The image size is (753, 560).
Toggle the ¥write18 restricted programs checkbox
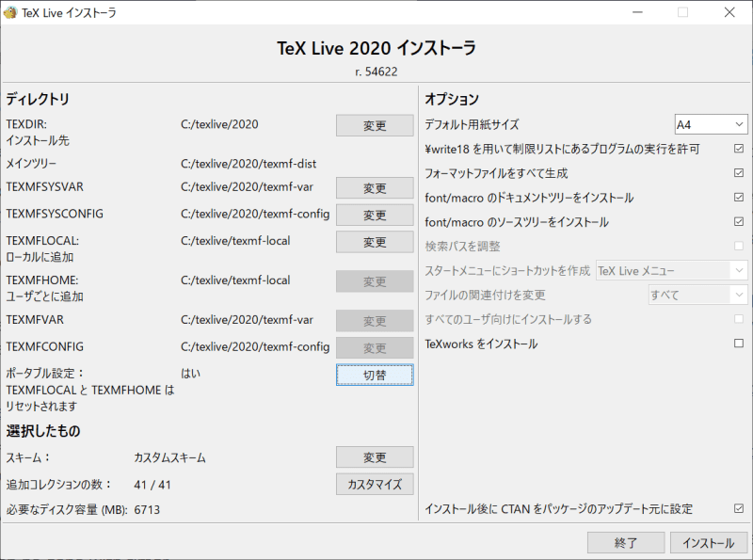click(x=738, y=149)
